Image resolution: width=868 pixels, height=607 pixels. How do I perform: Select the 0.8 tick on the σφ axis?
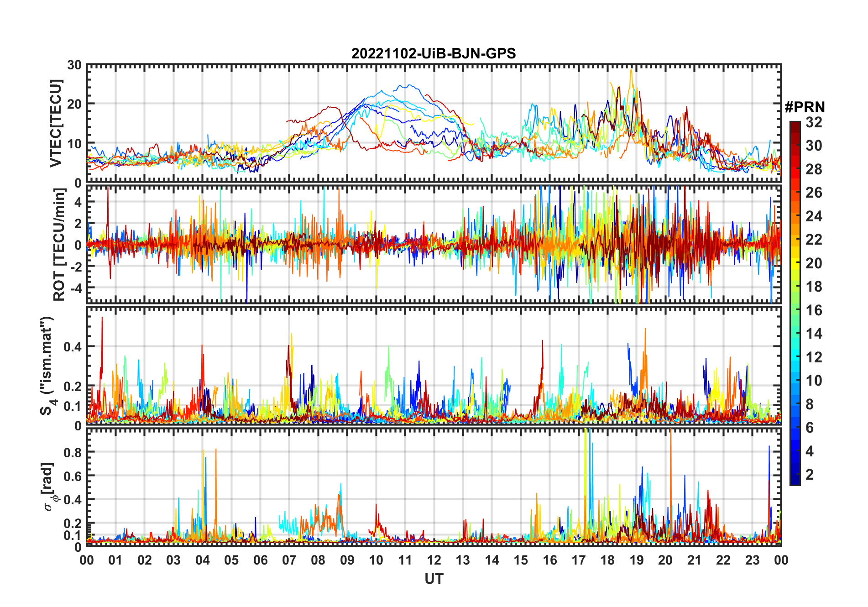point(73,452)
